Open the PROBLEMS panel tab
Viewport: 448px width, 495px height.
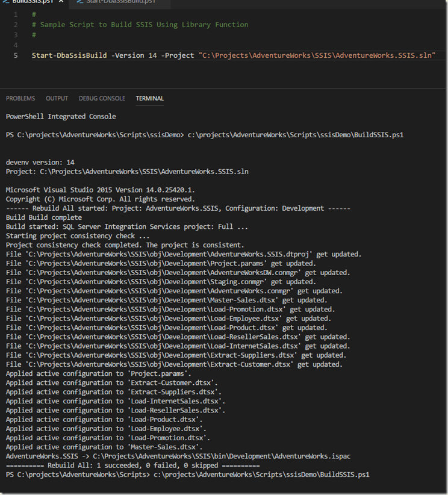20,99
